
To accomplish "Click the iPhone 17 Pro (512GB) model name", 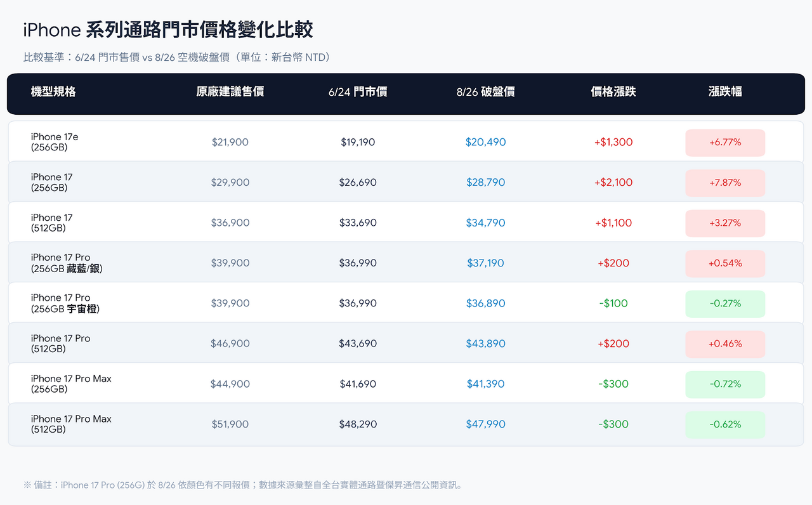I will (x=60, y=344).
